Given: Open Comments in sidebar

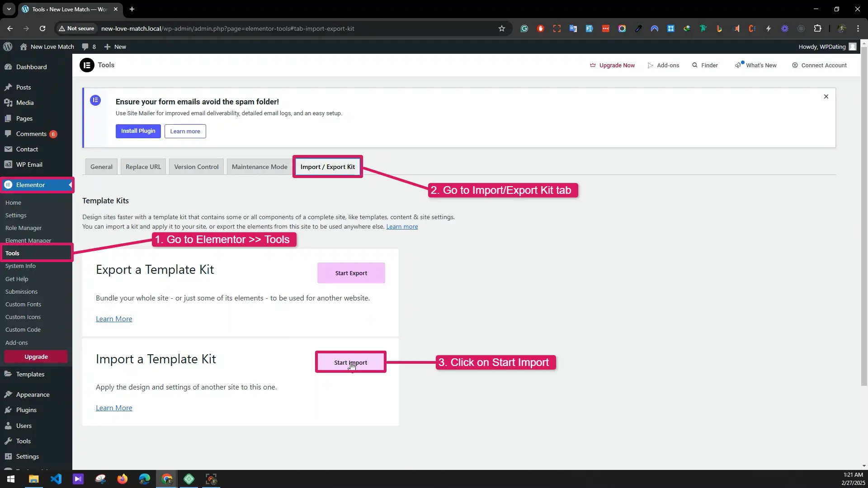Looking at the screenshot, I should [36, 134].
